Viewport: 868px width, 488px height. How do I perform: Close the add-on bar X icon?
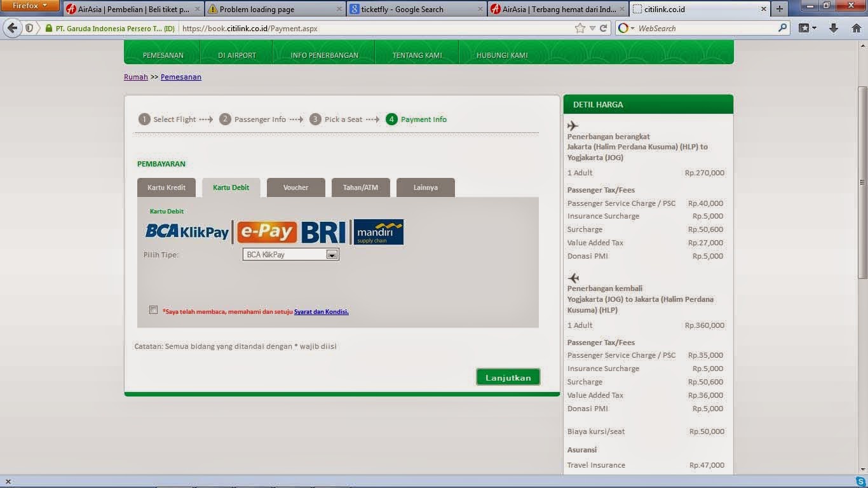[x=8, y=482]
